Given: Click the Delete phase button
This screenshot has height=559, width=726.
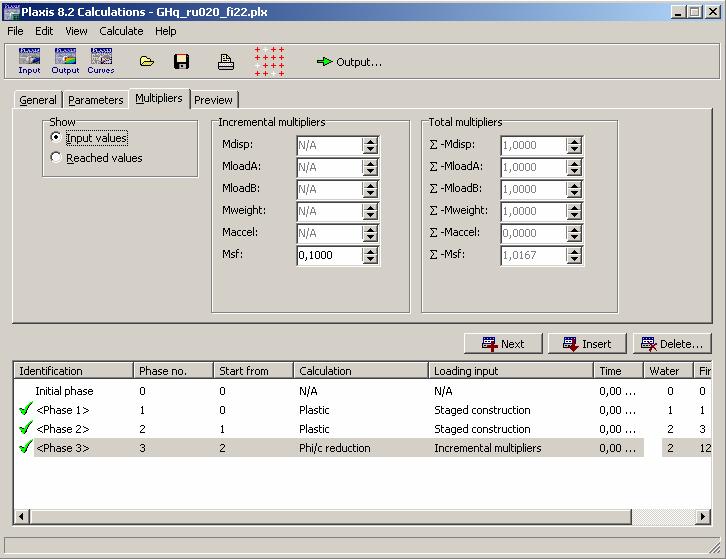Looking at the screenshot, I should [672, 344].
